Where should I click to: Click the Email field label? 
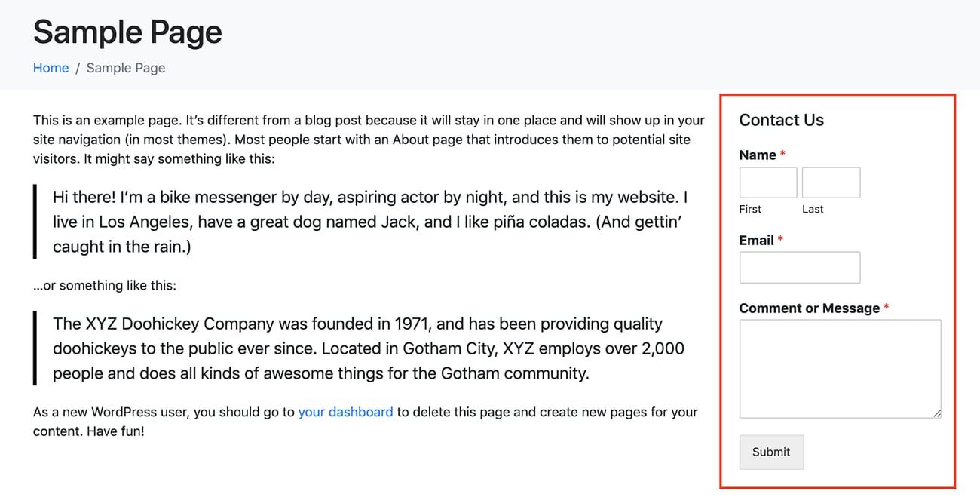click(756, 240)
